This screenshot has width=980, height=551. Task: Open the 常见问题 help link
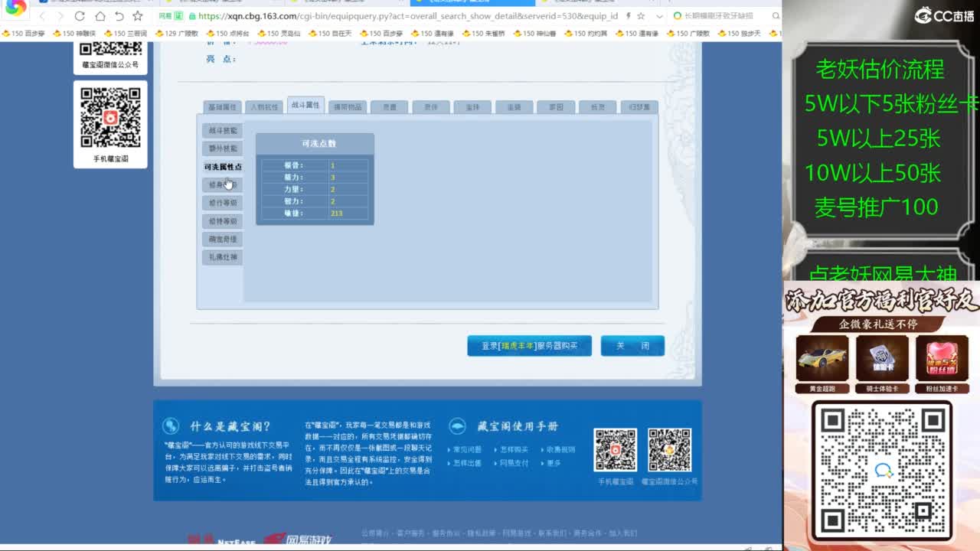click(467, 450)
